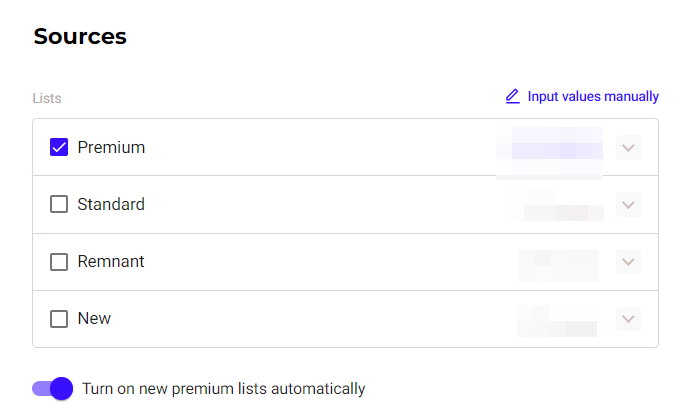Click the blurred value in New row
The width and height of the screenshot is (691, 417).
[557, 321]
